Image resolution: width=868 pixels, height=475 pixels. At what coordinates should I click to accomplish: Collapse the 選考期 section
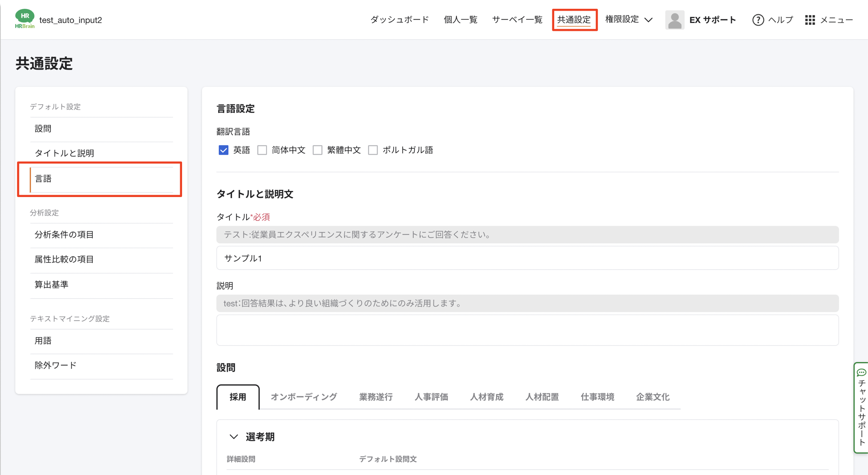(234, 436)
